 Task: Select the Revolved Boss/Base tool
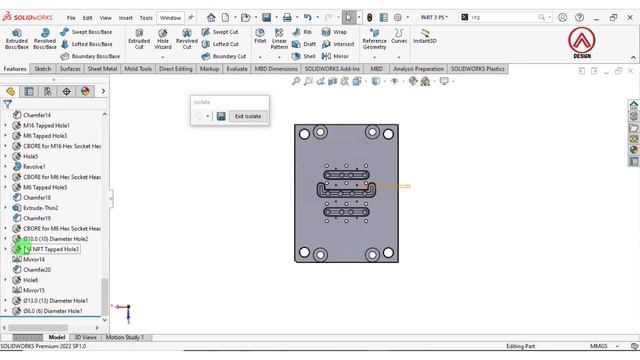[44, 39]
